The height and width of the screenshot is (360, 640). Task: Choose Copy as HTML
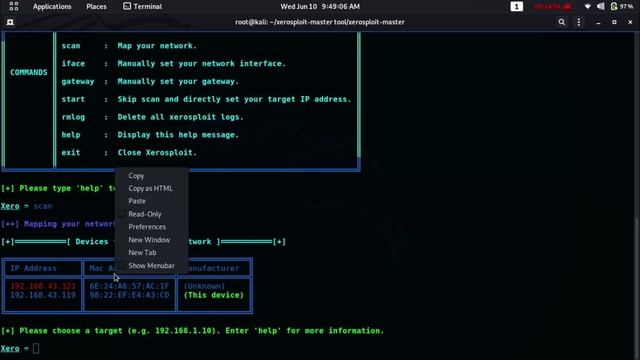coord(151,188)
